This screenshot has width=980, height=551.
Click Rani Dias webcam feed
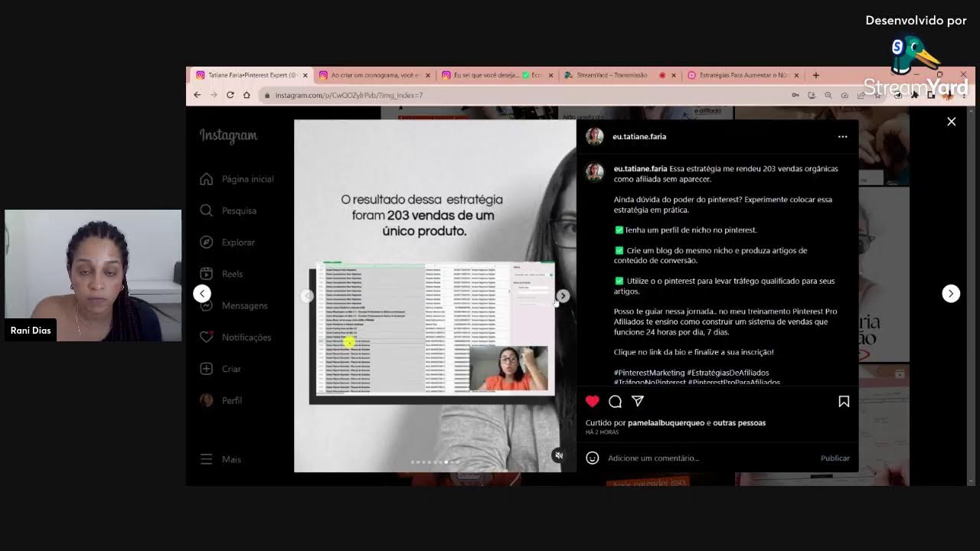coord(93,275)
